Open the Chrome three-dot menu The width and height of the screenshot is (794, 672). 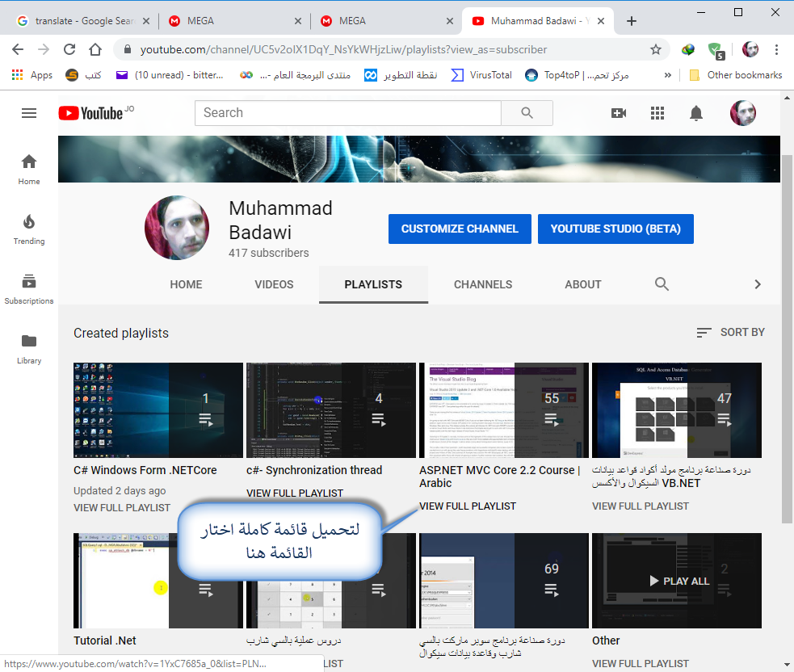(x=776, y=49)
